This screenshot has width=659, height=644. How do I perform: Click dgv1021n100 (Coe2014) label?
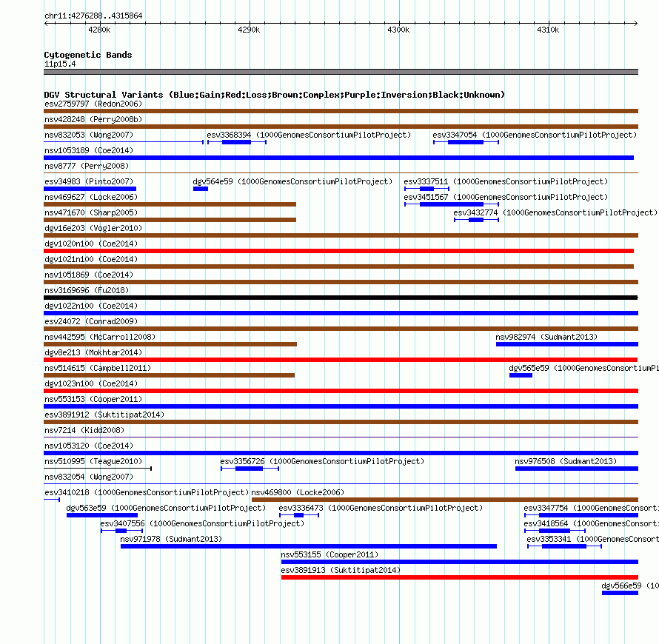pos(91,259)
